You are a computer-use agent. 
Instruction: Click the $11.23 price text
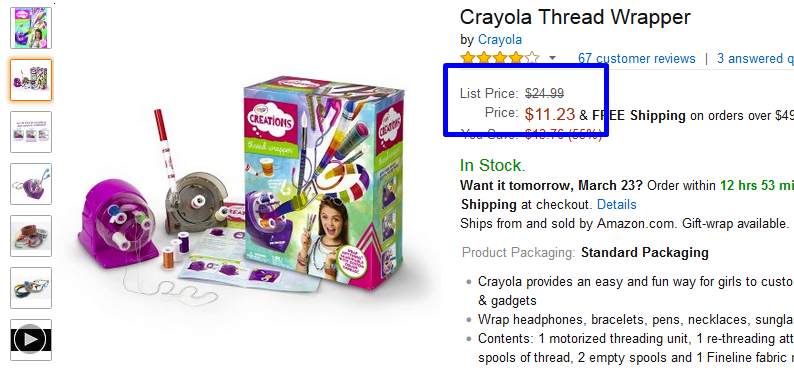coord(550,114)
